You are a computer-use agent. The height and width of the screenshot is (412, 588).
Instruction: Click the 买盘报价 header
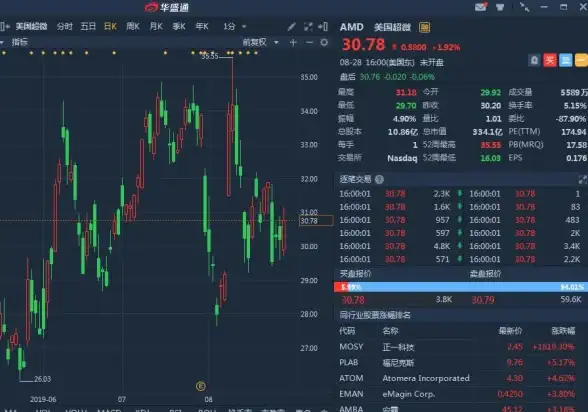pyautogui.click(x=355, y=274)
